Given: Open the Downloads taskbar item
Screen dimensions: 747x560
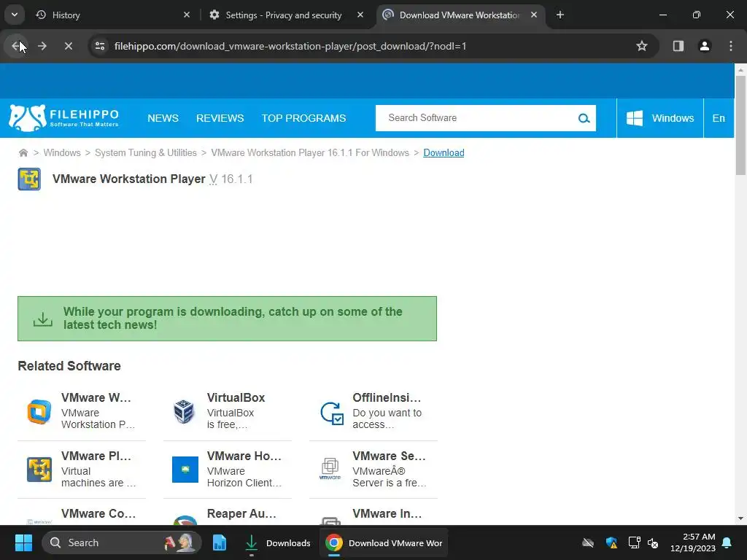Looking at the screenshot, I should [x=276, y=542].
